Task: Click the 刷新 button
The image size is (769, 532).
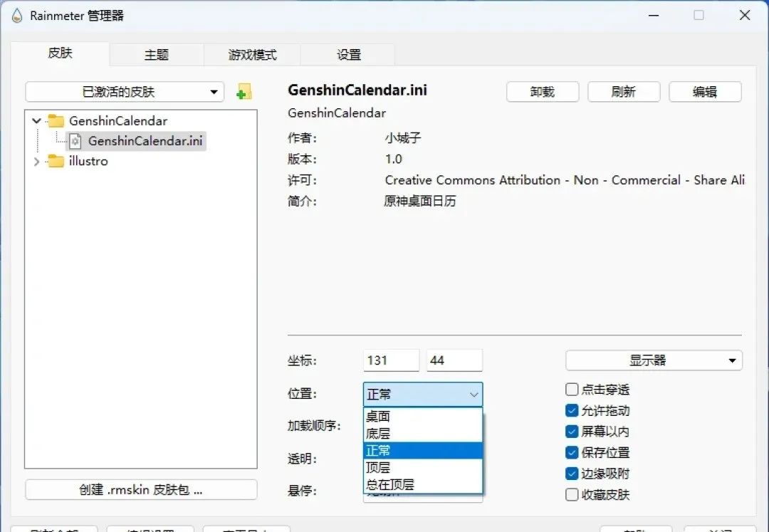Action: (x=624, y=92)
